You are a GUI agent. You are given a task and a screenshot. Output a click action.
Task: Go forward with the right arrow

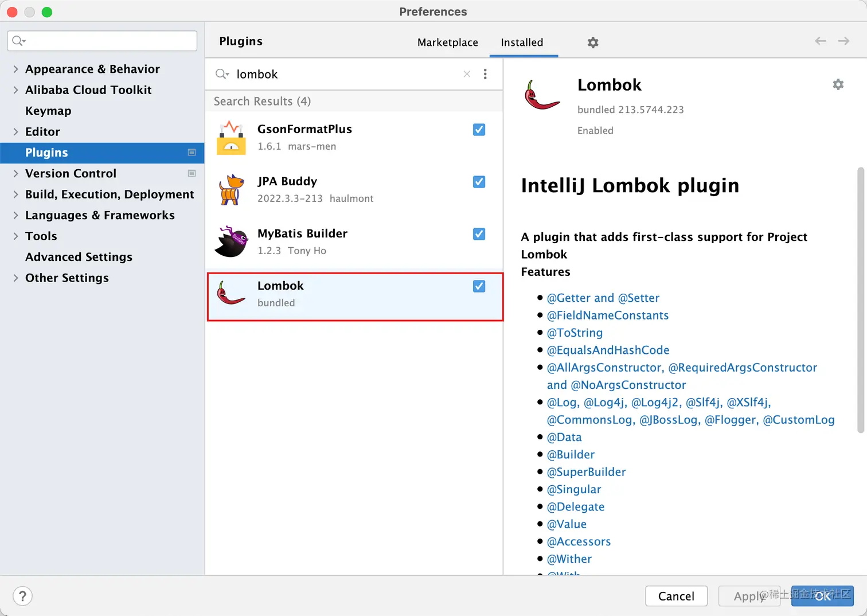pyautogui.click(x=843, y=41)
